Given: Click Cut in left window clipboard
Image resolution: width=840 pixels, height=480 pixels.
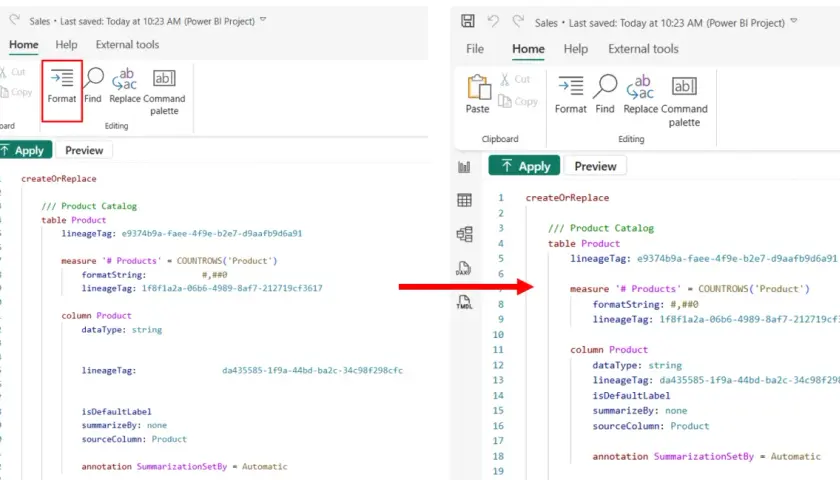Looking at the screenshot, I should coord(14,72).
